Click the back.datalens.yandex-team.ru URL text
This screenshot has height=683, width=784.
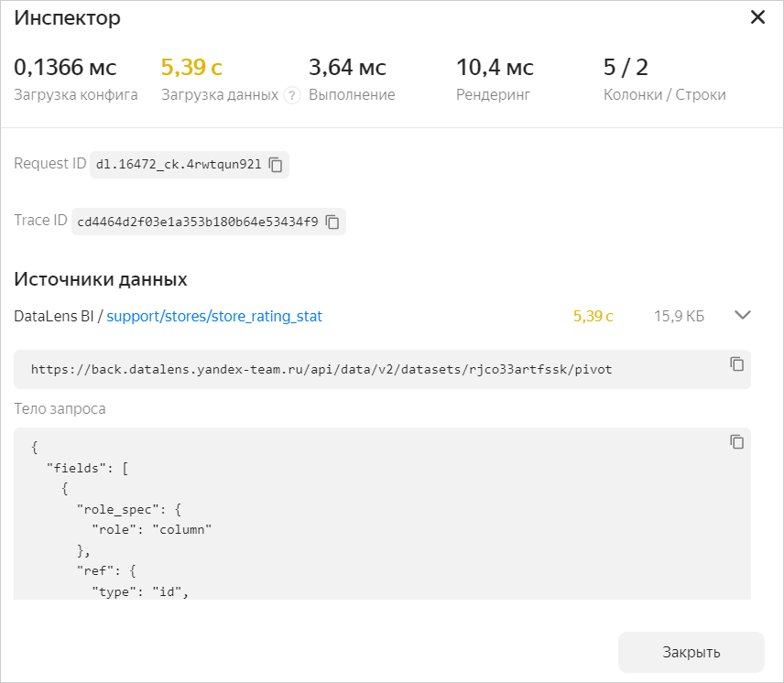(x=321, y=370)
